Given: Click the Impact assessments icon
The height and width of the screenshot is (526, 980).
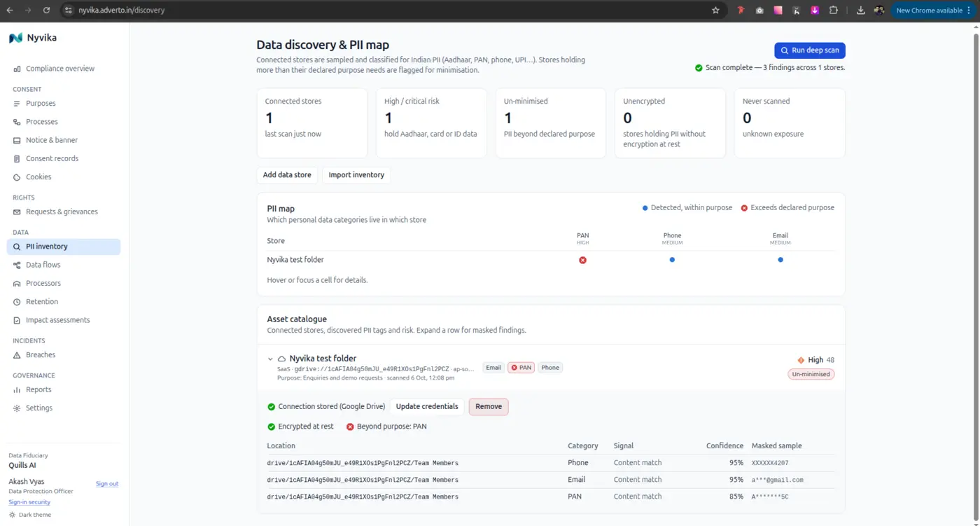Looking at the screenshot, I should click(17, 320).
